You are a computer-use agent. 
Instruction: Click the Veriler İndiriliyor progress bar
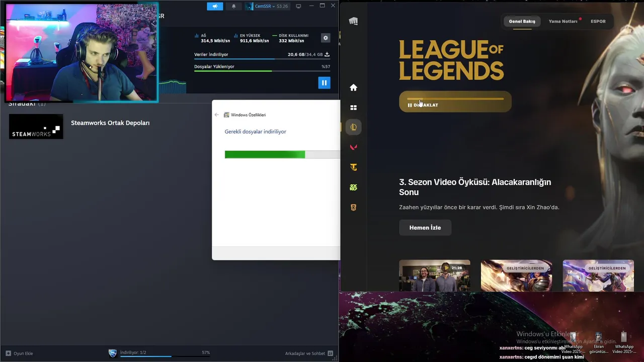pyautogui.click(x=262, y=59)
